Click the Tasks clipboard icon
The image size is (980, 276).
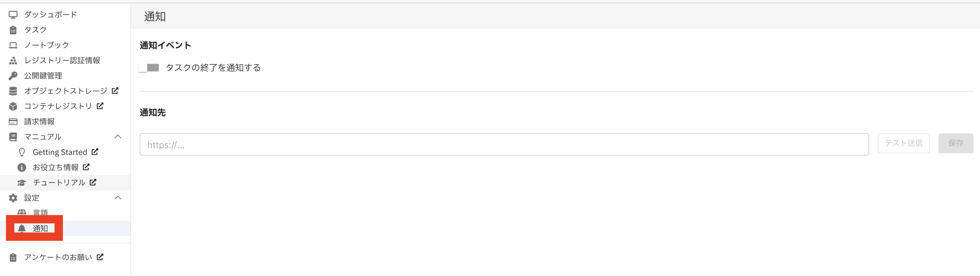(x=13, y=30)
